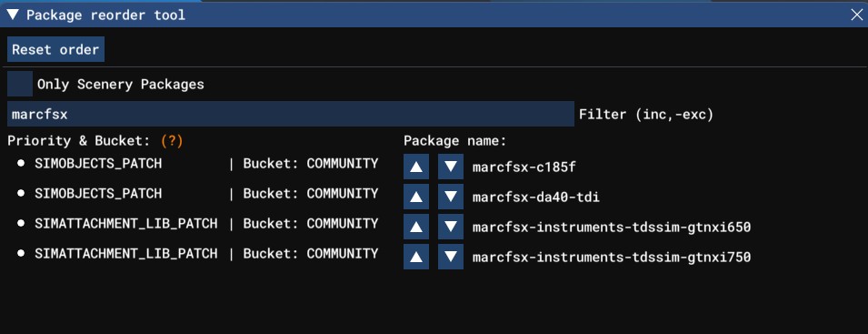Move marcfsx-da40-tdi package down
The height and width of the screenshot is (334, 868).
[451, 197]
